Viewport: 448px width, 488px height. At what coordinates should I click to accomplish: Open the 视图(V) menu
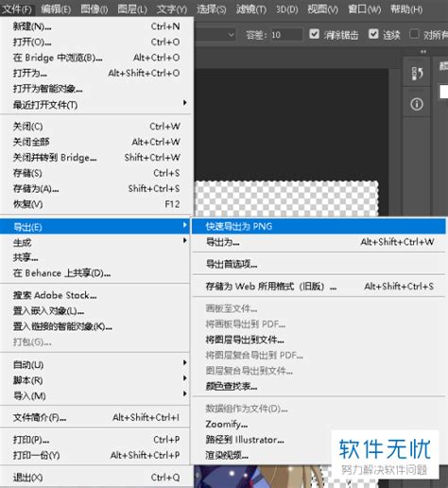322,9
